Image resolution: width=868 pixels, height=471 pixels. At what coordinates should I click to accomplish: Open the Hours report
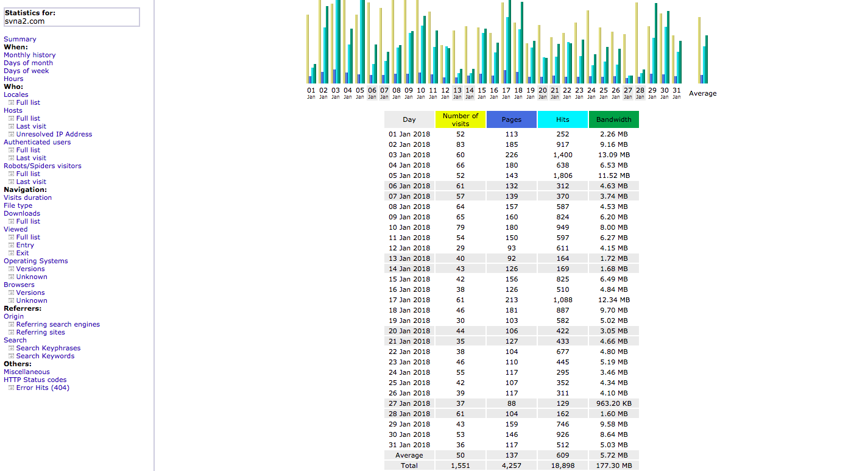click(13, 79)
